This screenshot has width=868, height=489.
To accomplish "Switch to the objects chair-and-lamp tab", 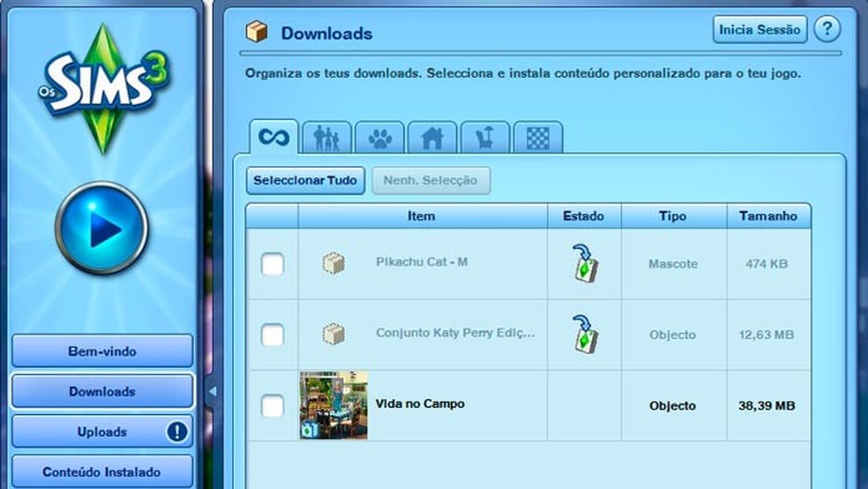I will (x=485, y=138).
